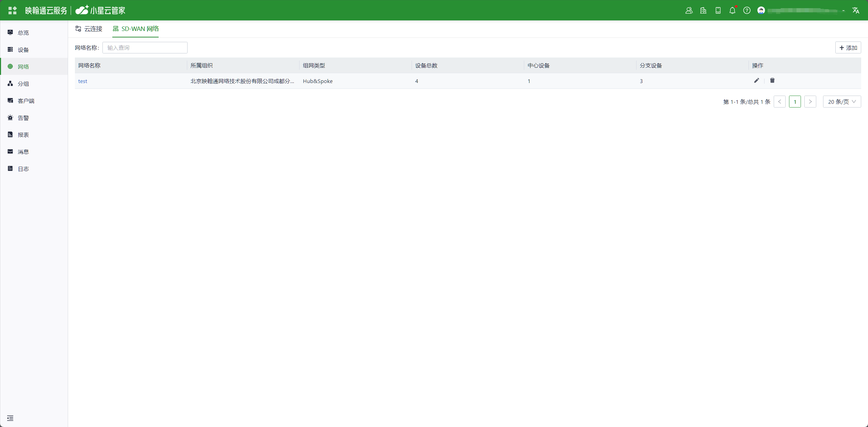Image resolution: width=868 pixels, height=427 pixels.
Task: Open the mobile device icon in header
Action: click(718, 11)
